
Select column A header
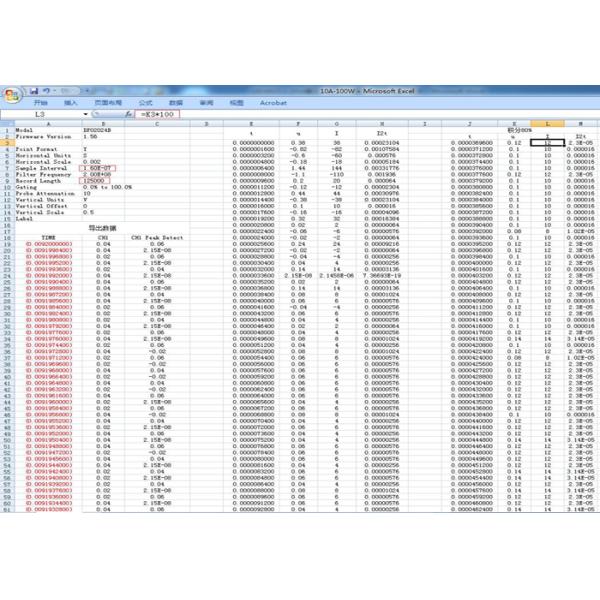coord(48,124)
